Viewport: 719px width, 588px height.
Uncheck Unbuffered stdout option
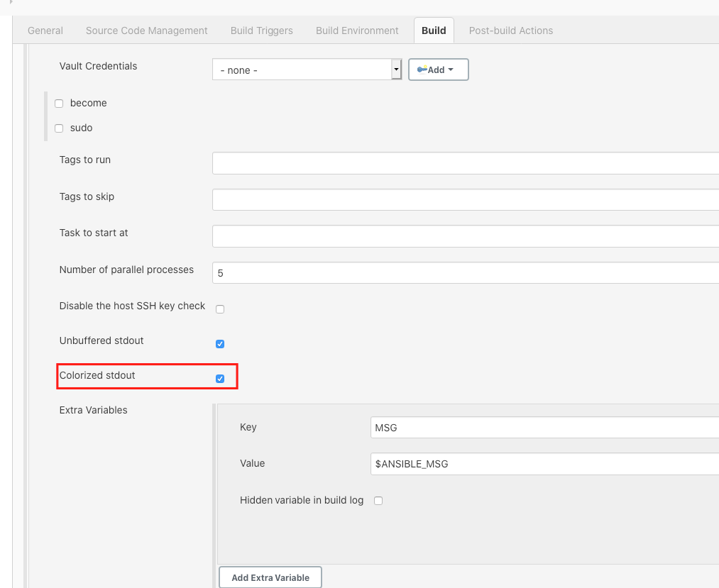tap(220, 344)
